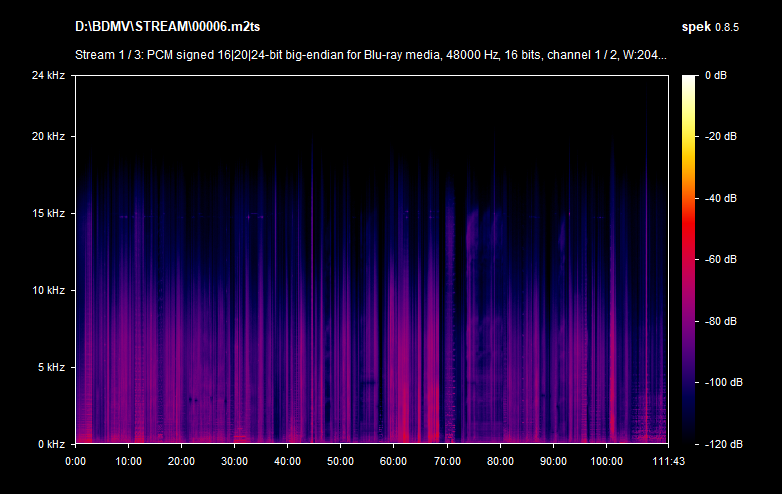This screenshot has width=782, height=494.
Task: Click the -120 dB color scale label
Action: pyautogui.click(x=720, y=444)
